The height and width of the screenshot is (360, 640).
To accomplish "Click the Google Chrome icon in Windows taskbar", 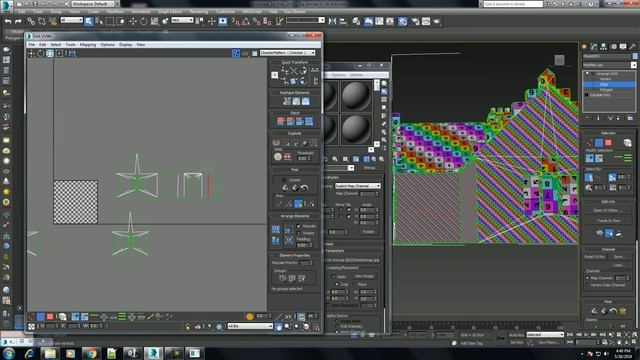I will point(91,353).
